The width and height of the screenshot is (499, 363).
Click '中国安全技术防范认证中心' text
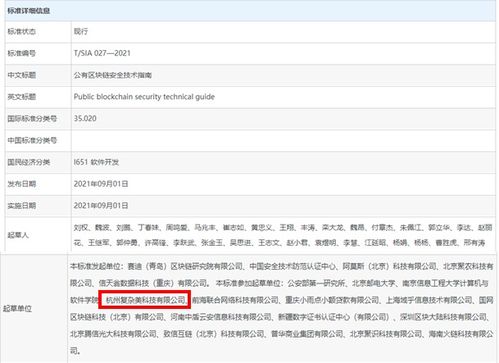[x=293, y=266]
